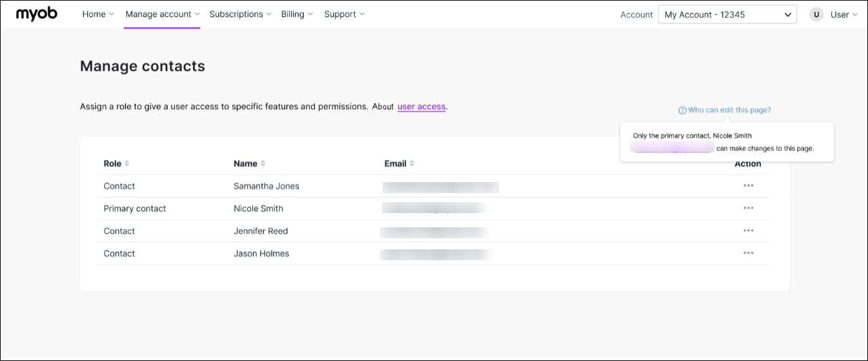This screenshot has height=361, width=868.
Task: Expand the Manage account menu
Action: point(163,14)
